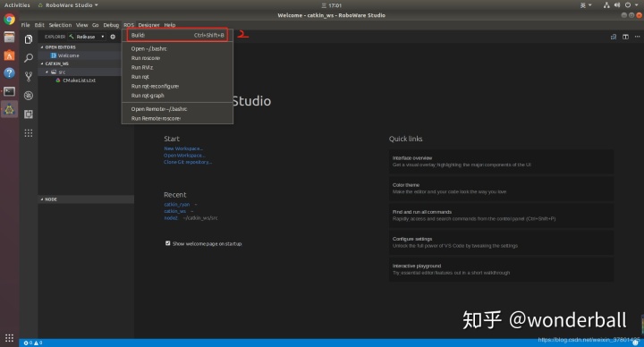Choose Open Remote ~/.bashrc menu entry
This screenshot has height=347, width=644.
pos(177,109)
